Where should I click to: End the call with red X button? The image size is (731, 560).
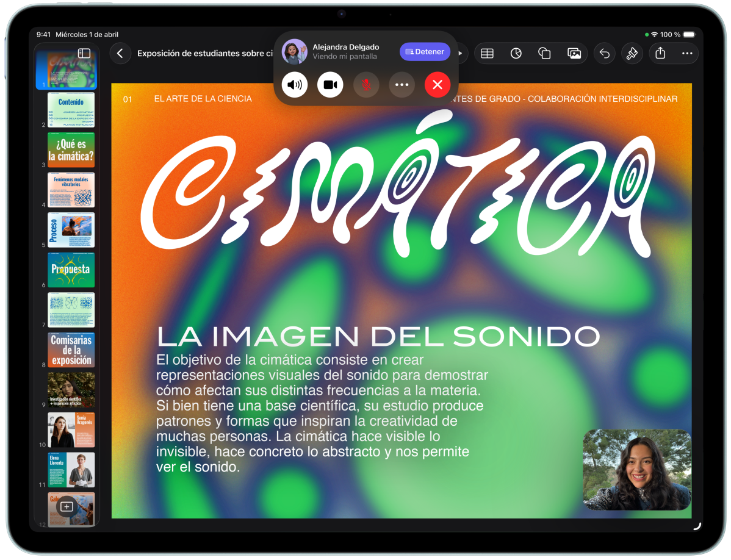[x=438, y=85]
